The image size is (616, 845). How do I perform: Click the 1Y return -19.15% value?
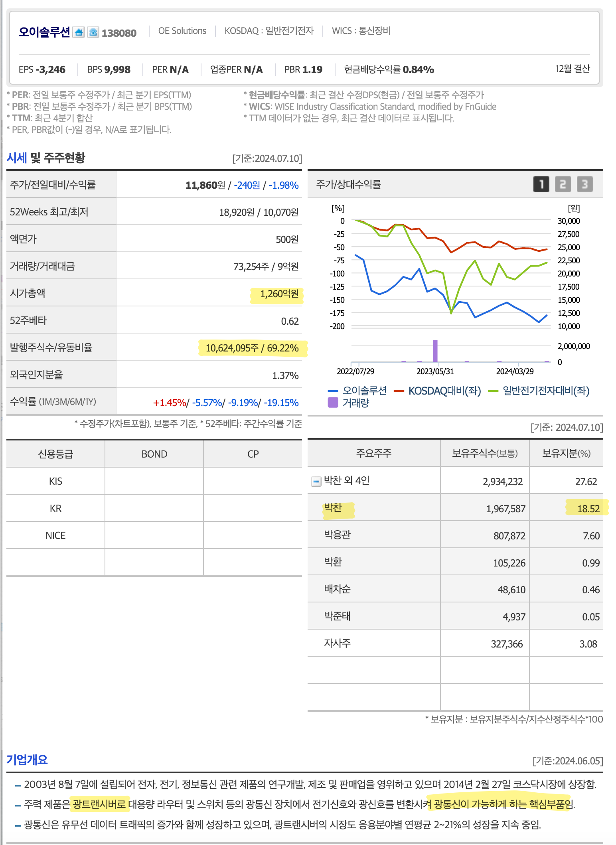281,403
